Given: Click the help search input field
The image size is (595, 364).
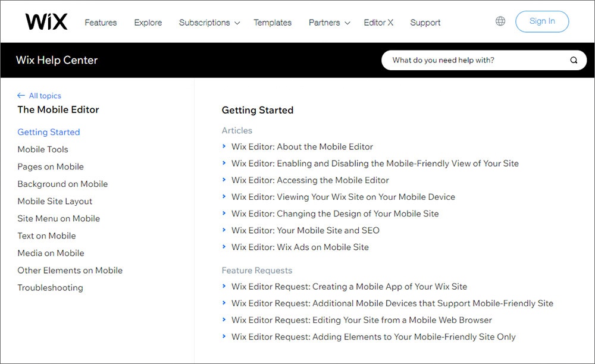Looking at the screenshot, I should 484,60.
